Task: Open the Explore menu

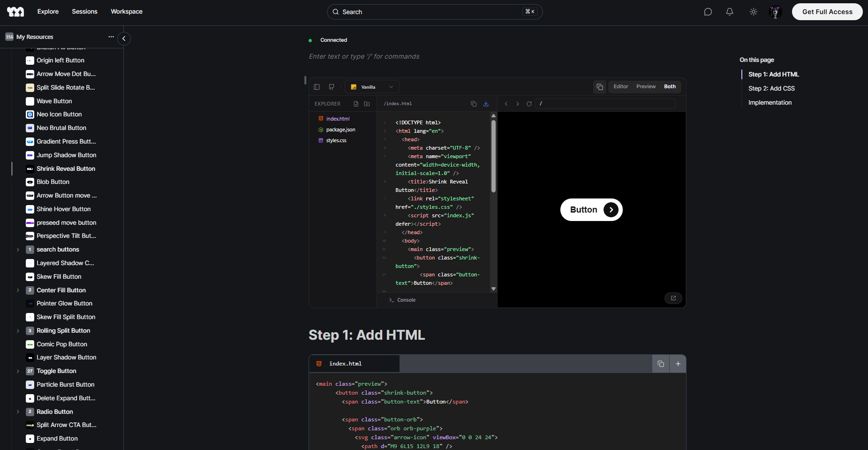Action: [48, 12]
